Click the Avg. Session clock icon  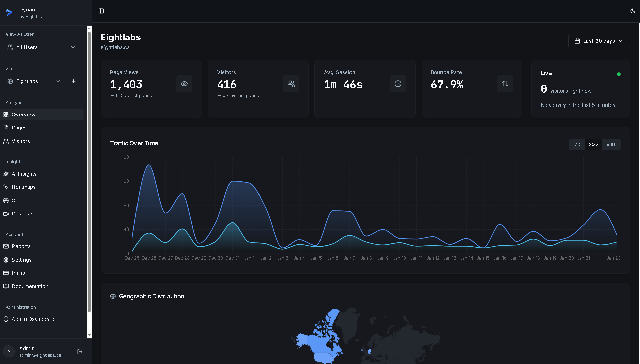(x=398, y=84)
